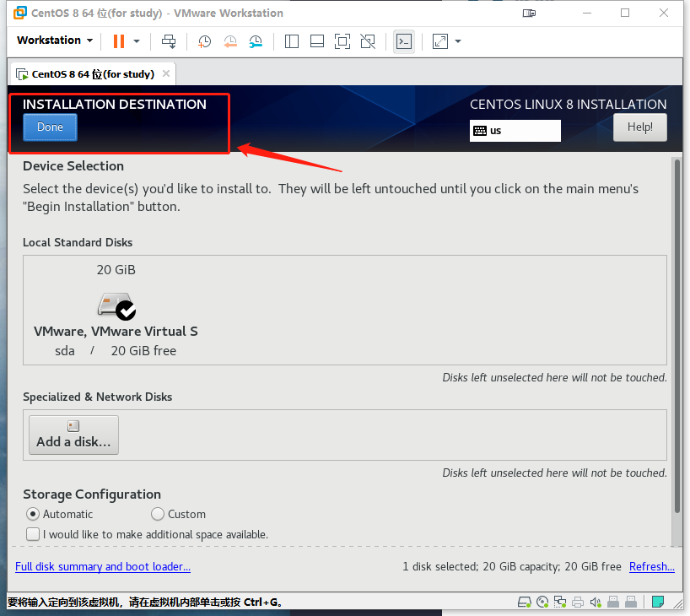Close the CentOS 8 64 位(for study) tab
Viewport: 690px width, 616px height.
click(x=166, y=73)
